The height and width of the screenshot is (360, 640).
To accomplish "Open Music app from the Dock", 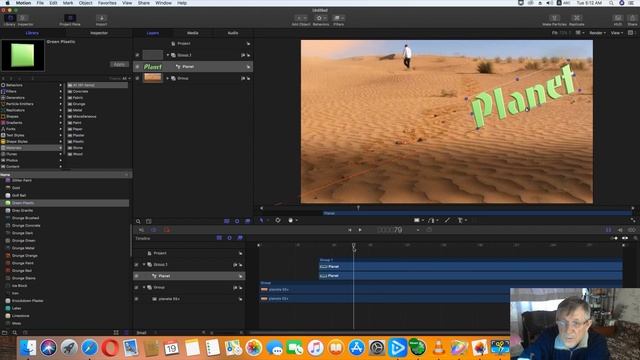I will [315, 348].
